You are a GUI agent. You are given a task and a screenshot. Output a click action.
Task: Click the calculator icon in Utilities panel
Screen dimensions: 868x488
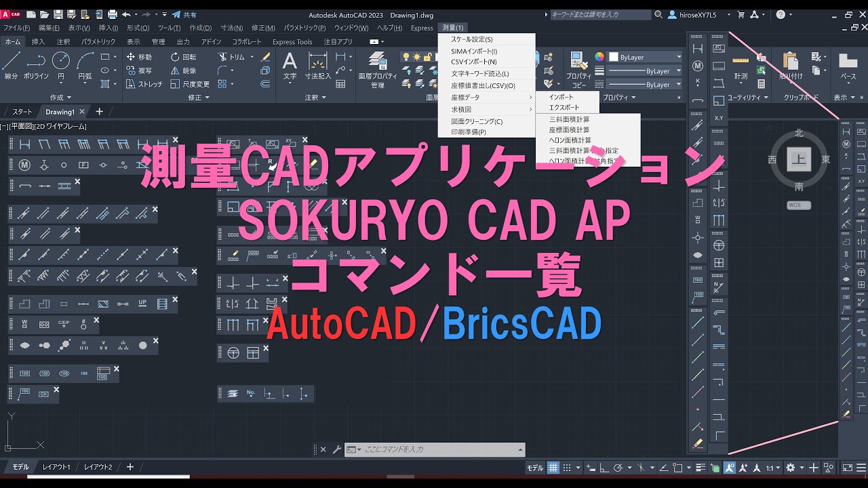[x=762, y=84]
